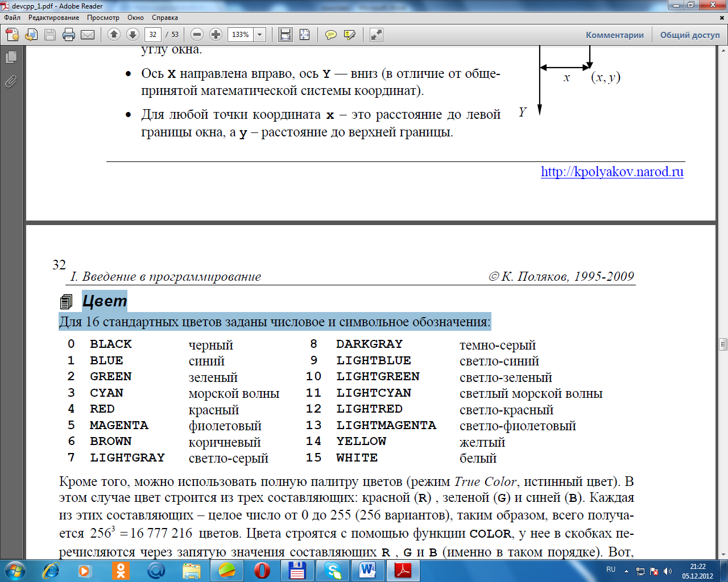Toggle read mode with the expand-arrows icon
This screenshot has height=582, width=728.
pyautogui.click(x=376, y=35)
